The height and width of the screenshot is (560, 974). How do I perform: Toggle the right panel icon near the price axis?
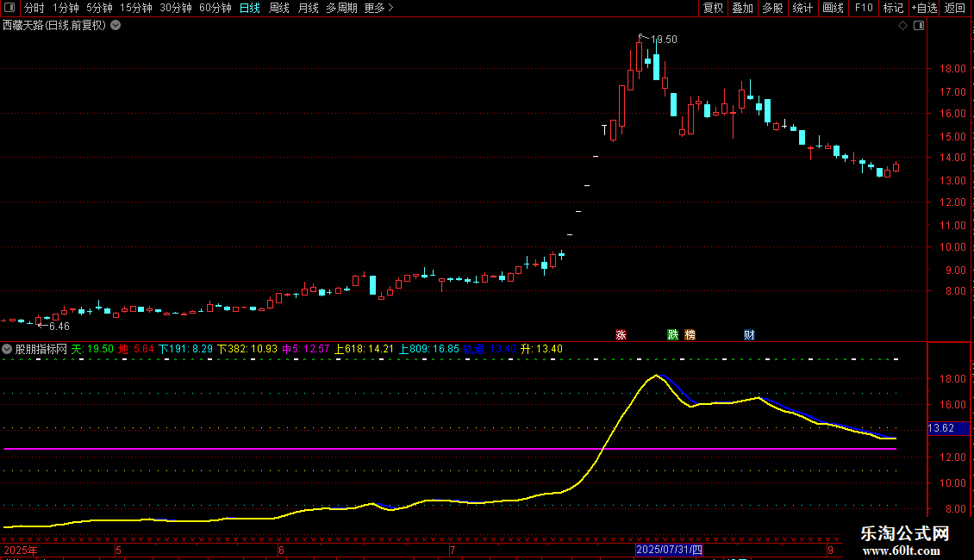pyautogui.click(x=919, y=26)
